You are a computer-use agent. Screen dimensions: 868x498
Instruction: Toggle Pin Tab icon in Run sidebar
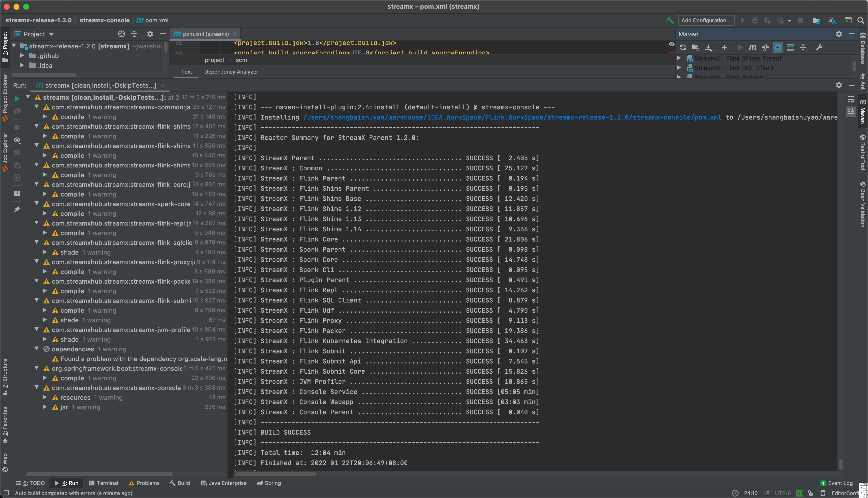pyautogui.click(x=17, y=209)
